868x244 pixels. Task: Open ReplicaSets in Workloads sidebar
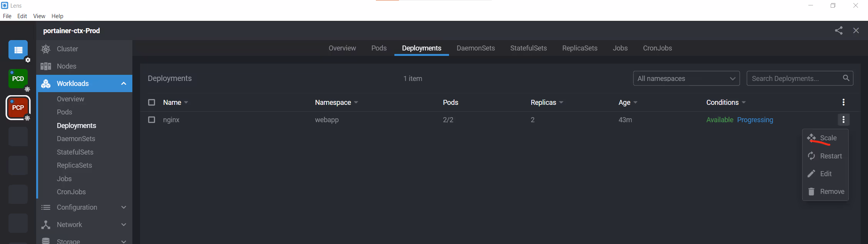click(75, 165)
